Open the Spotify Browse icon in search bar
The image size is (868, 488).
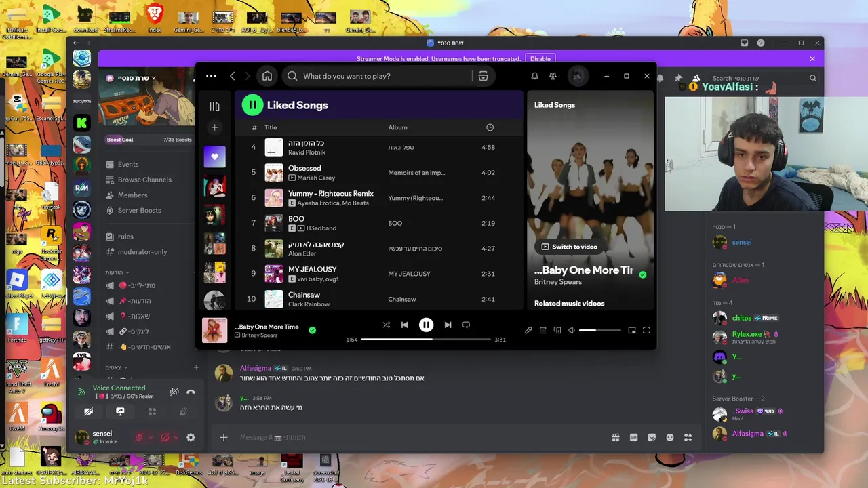coord(484,76)
